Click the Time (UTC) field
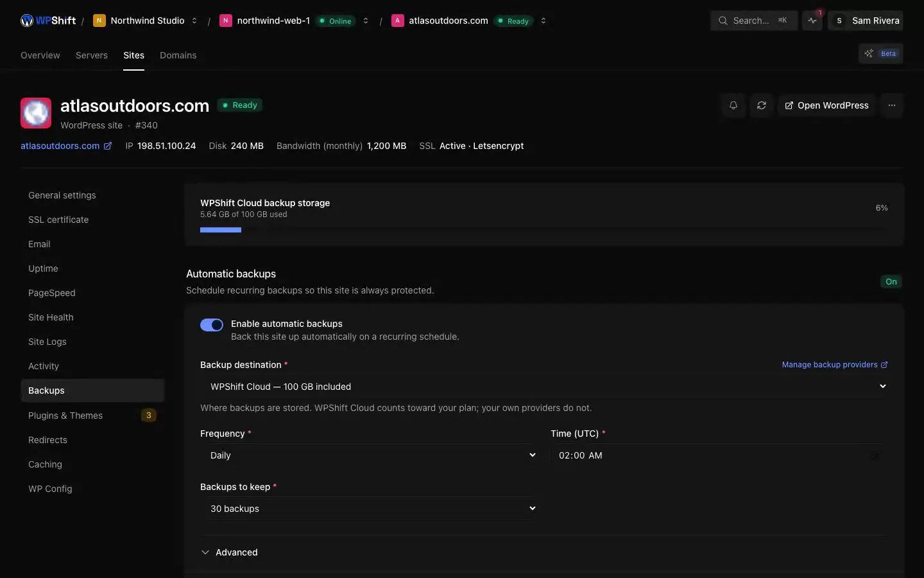This screenshot has height=578, width=924. (x=719, y=455)
